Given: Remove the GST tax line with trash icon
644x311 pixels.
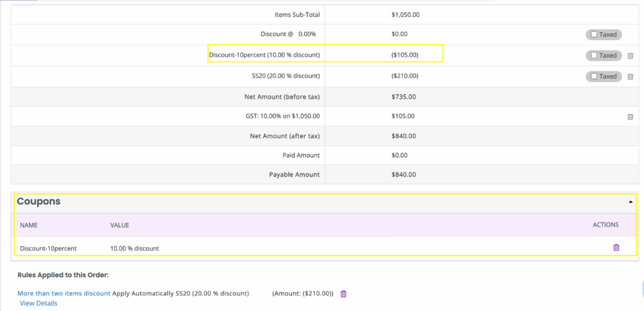Looking at the screenshot, I should 630,116.
